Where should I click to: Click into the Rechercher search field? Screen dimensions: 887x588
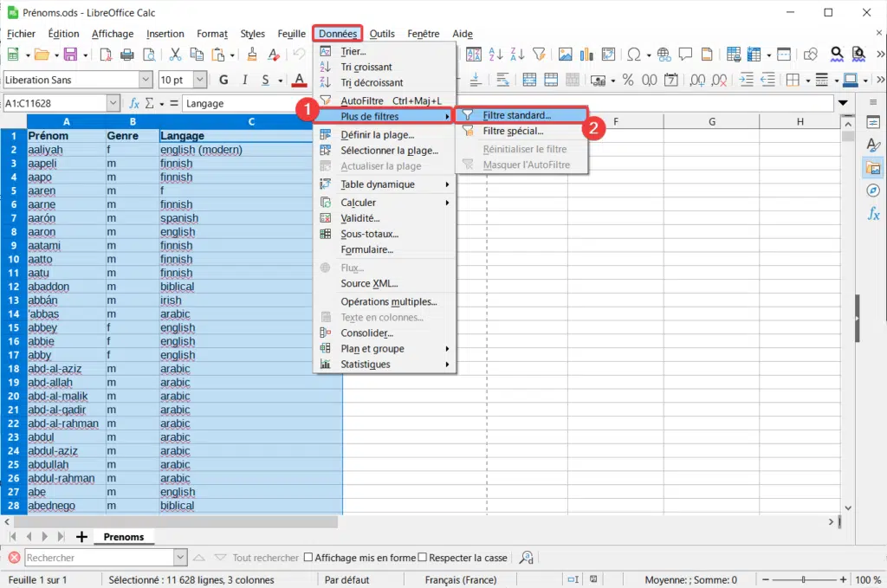click(x=100, y=558)
